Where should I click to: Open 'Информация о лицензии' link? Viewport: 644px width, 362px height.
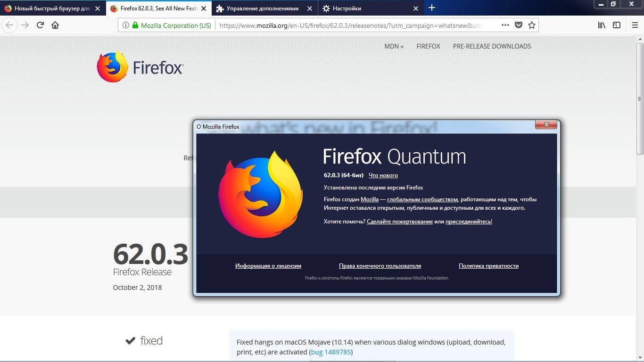point(268,266)
